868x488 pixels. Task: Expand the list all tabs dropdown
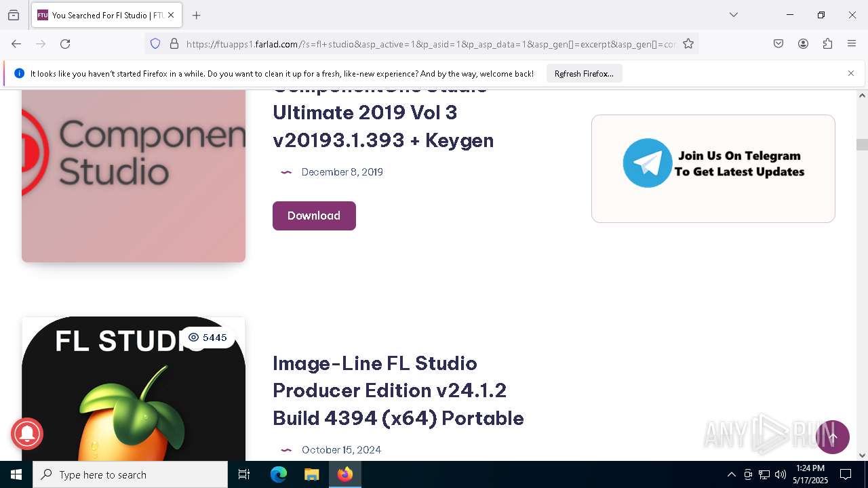pos(734,15)
